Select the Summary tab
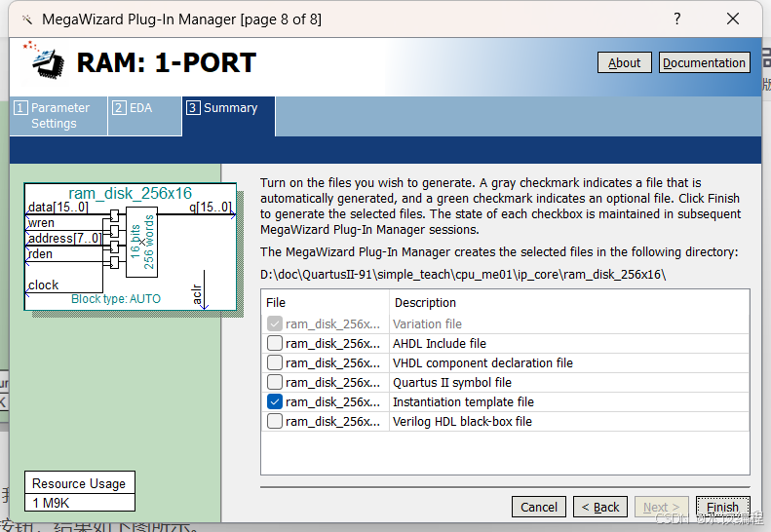 pyautogui.click(x=229, y=116)
